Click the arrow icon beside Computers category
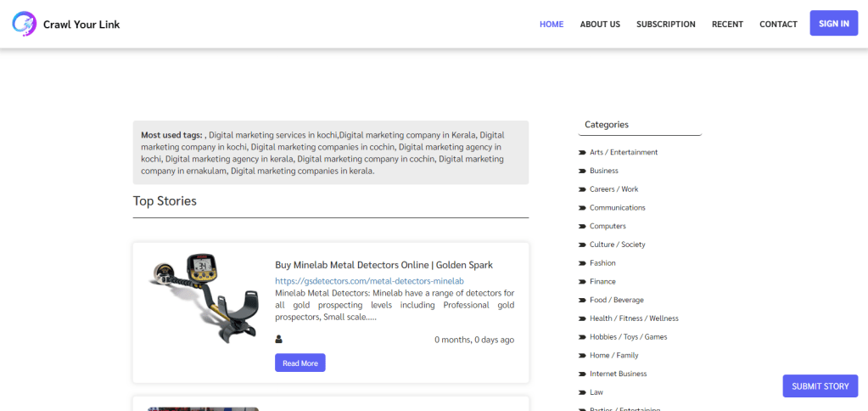Screen dimensions: 868x411 582,227
